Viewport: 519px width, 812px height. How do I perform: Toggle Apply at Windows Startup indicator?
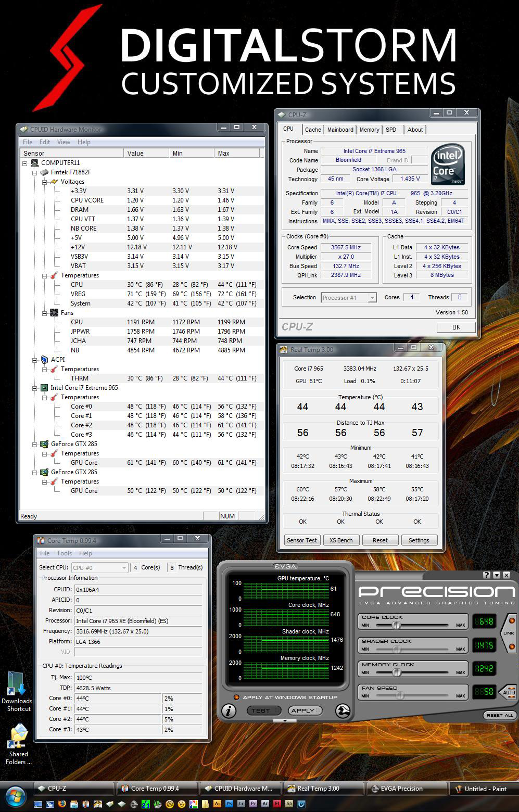236,697
